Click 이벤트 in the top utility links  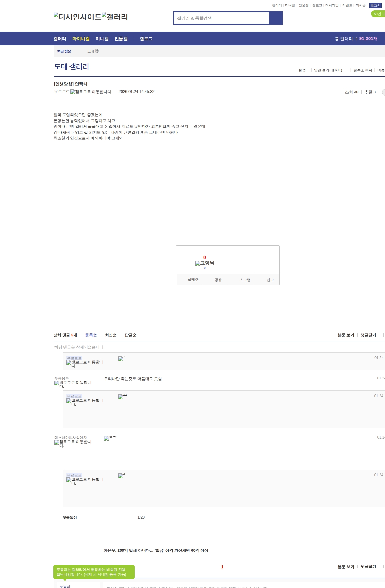(x=347, y=5)
